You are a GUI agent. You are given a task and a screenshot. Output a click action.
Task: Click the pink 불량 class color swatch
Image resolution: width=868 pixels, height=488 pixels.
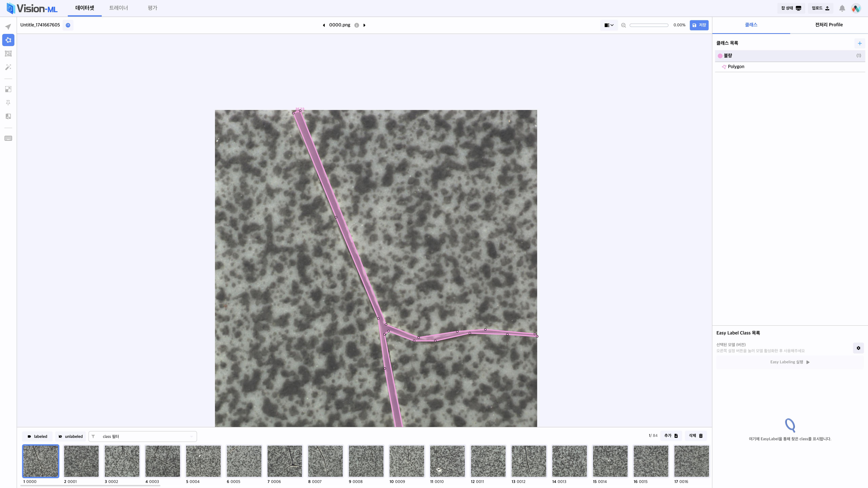720,56
